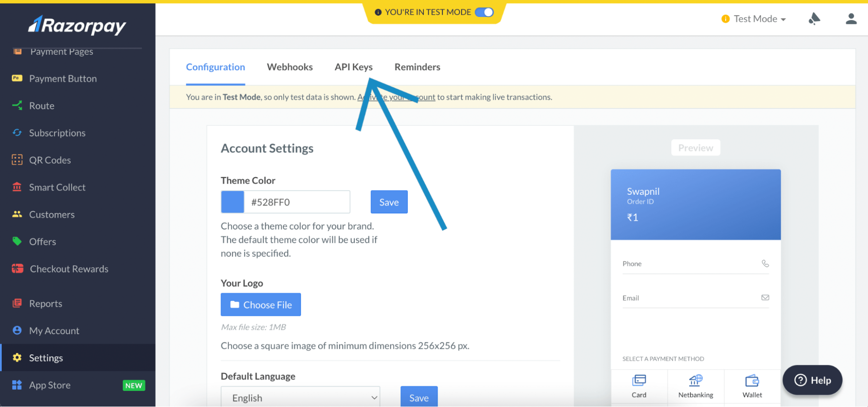
Task: Switch to the Configuration tab
Action: pyautogui.click(x=215, y=67)
